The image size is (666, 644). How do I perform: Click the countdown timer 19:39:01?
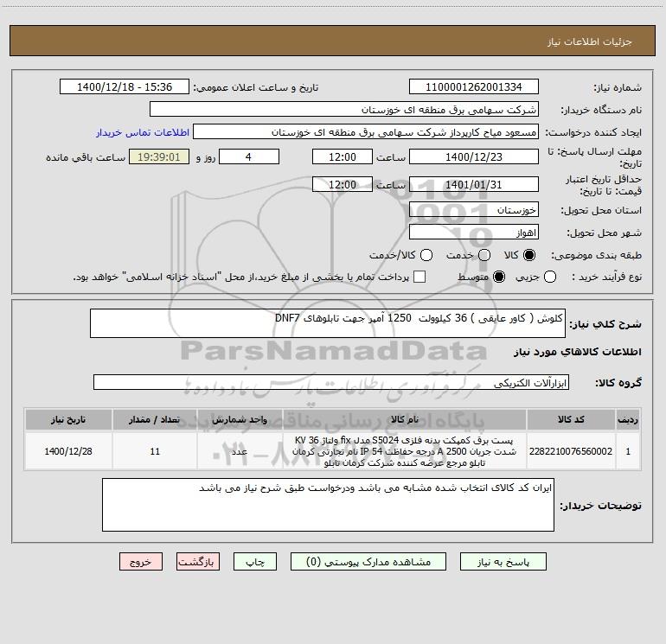click(159, 156)
